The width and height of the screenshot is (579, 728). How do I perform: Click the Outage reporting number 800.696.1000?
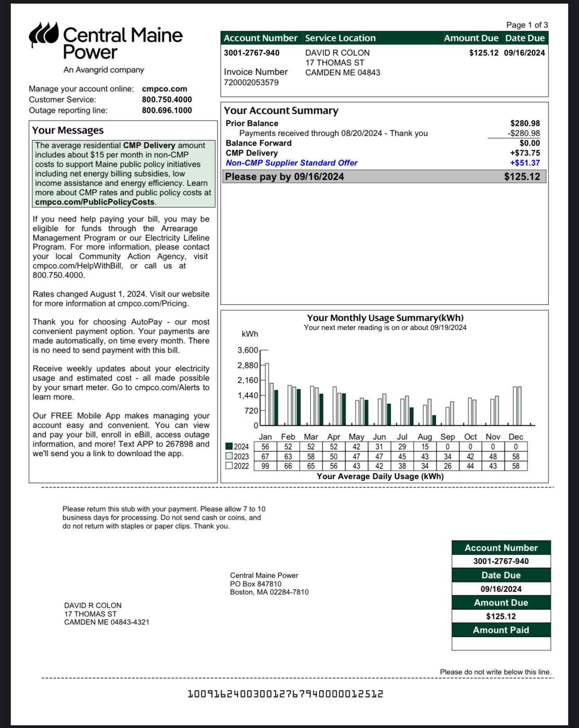click(x=167, y=110)
